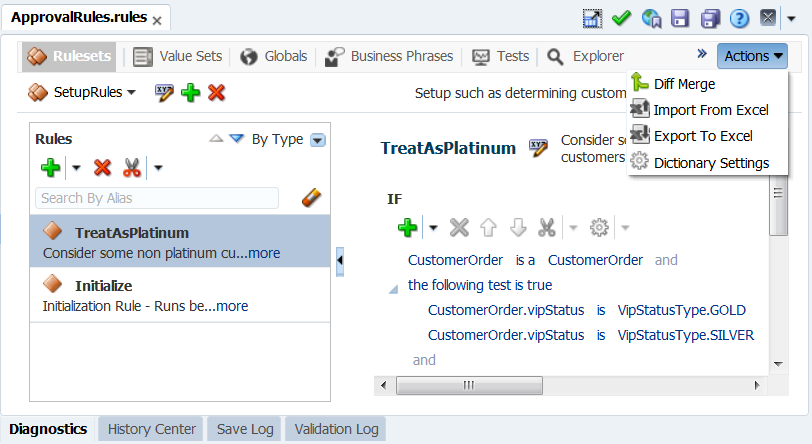
Task: Click the gray X delete condition icon
Action: pos(459,227)
